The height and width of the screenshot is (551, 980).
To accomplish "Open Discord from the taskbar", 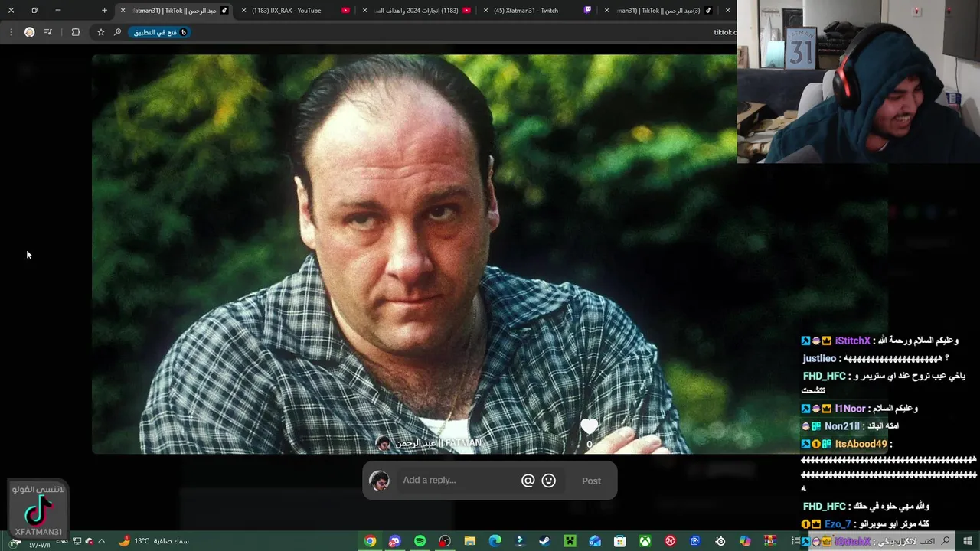I will tap(395, 541).
